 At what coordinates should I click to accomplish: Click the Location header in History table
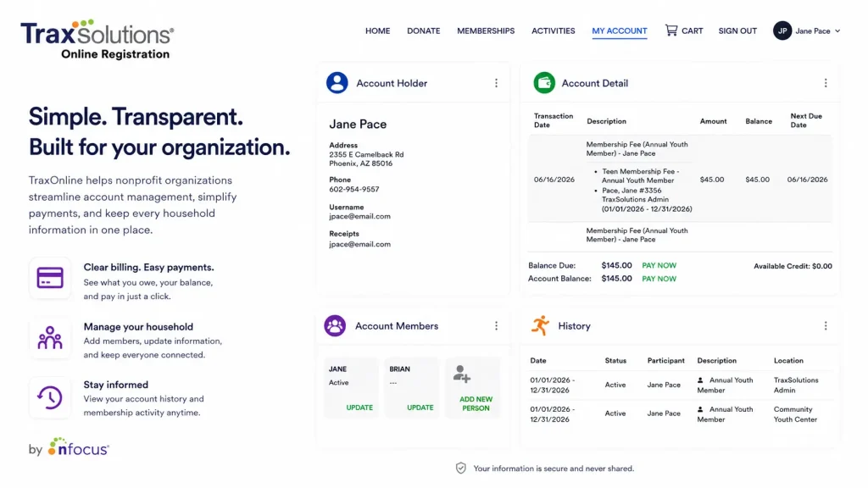pyautogui.click(x=788, y=361)
